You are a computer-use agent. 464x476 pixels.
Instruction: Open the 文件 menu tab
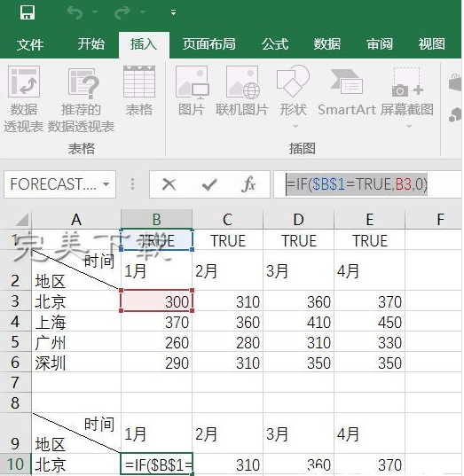(30, 44)
